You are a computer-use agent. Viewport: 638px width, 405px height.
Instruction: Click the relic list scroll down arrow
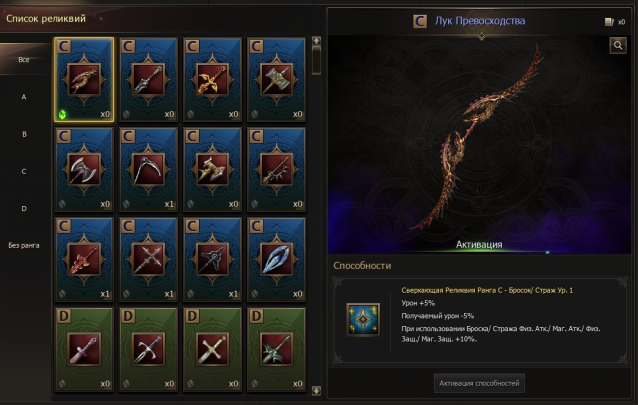click(x=316, y=390)
